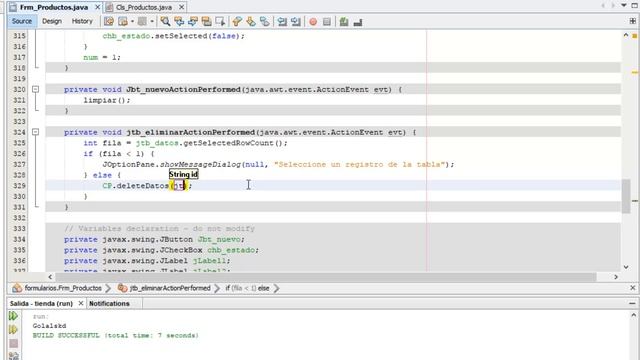Switch to the Source view

point(22,21)
